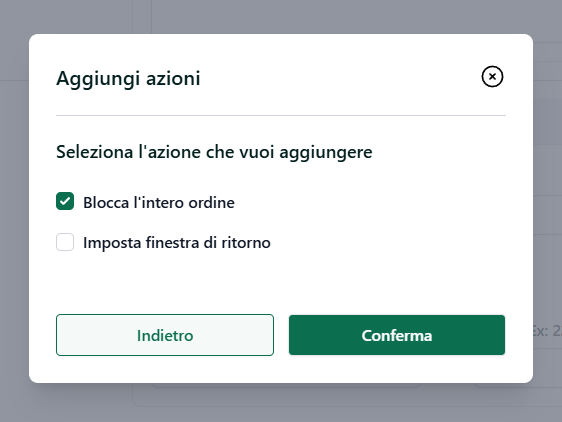Tap the empty square box next to Imposta
This screenshot has width=562, height=422.
coord(65,242)
